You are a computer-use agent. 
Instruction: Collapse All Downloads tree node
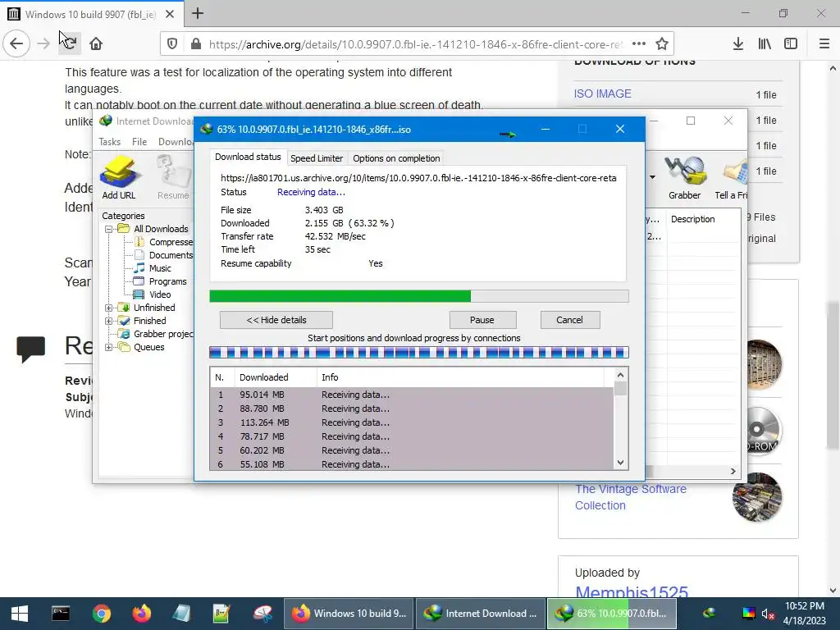pos(109,229)
